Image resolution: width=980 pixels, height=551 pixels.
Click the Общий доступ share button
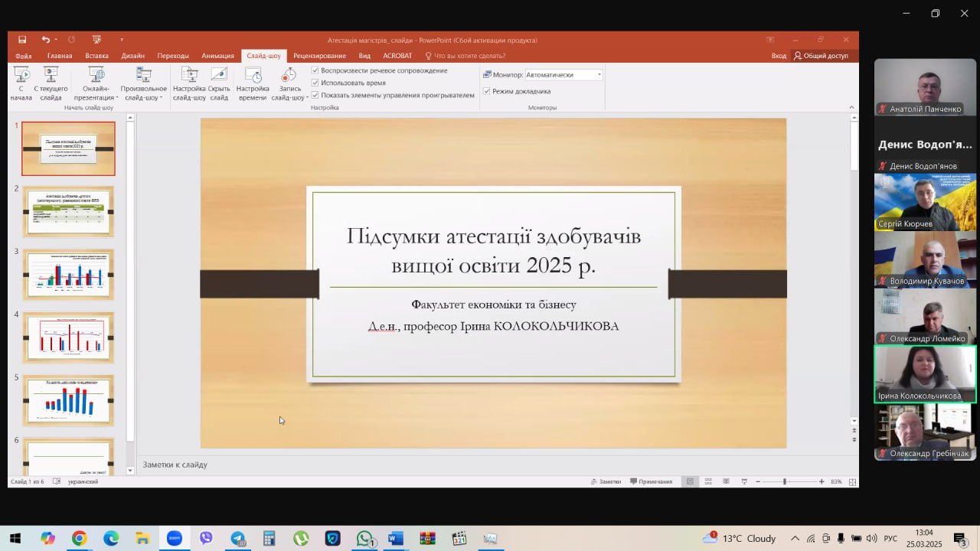click(x=821, y=56)
